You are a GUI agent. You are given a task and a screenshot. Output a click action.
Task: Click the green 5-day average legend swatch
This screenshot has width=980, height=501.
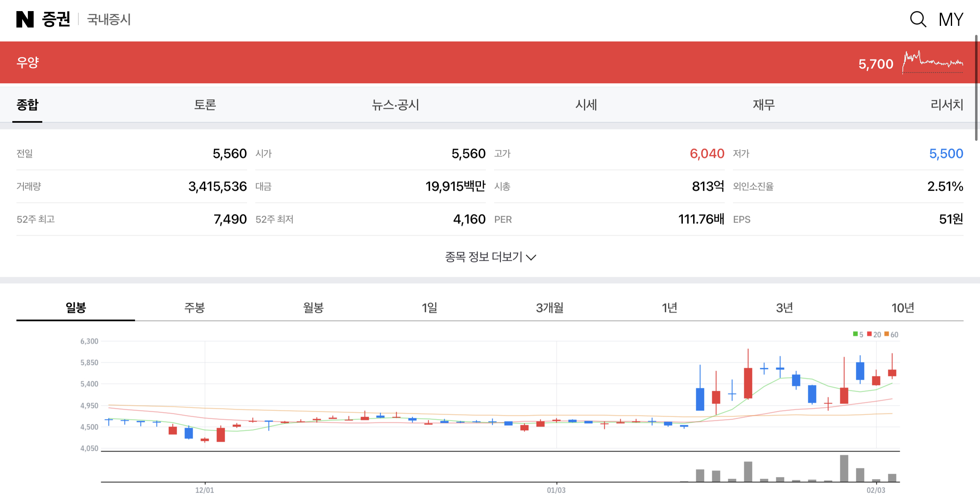pos(855,334)
